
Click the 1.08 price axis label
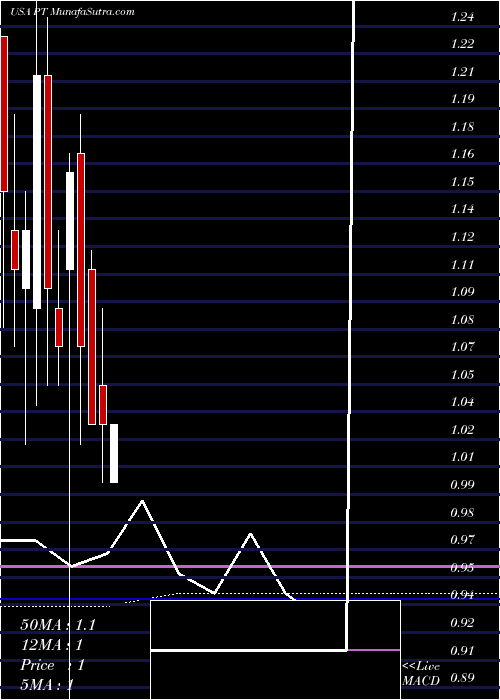click(x=462, y=320)
